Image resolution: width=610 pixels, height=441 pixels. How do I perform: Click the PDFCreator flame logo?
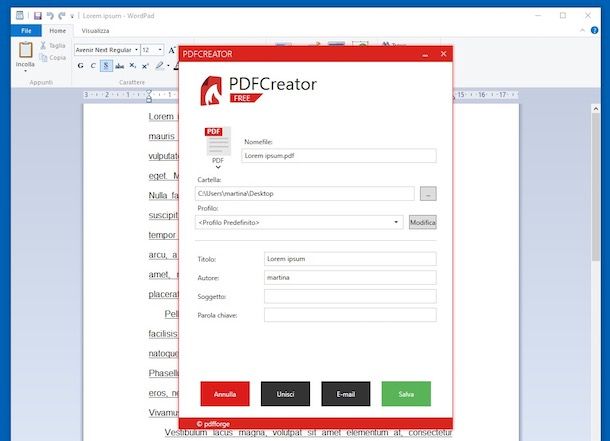(x=211, y=91)
